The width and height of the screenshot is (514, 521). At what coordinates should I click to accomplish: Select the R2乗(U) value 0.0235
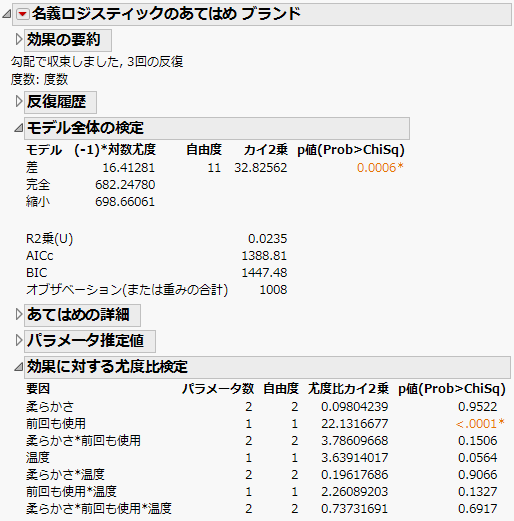pyautogui.click(x=267, y=239)
